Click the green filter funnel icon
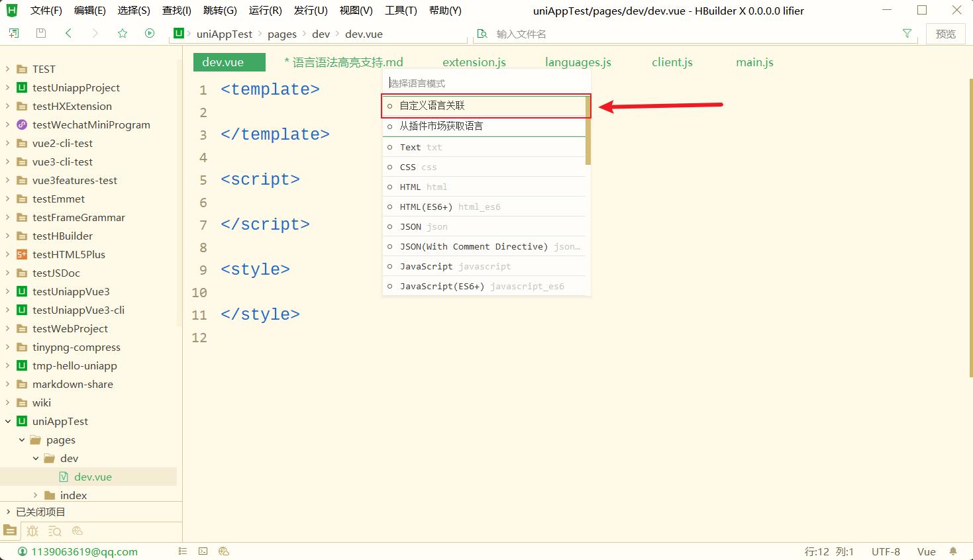The image size is (973, 560). (x=907, y=33)
